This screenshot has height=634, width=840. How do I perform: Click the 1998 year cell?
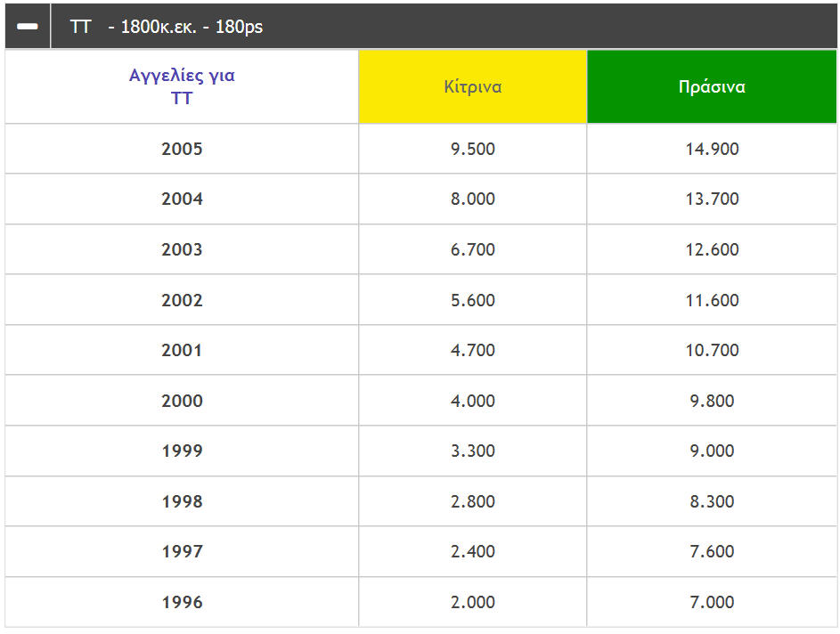182,501
